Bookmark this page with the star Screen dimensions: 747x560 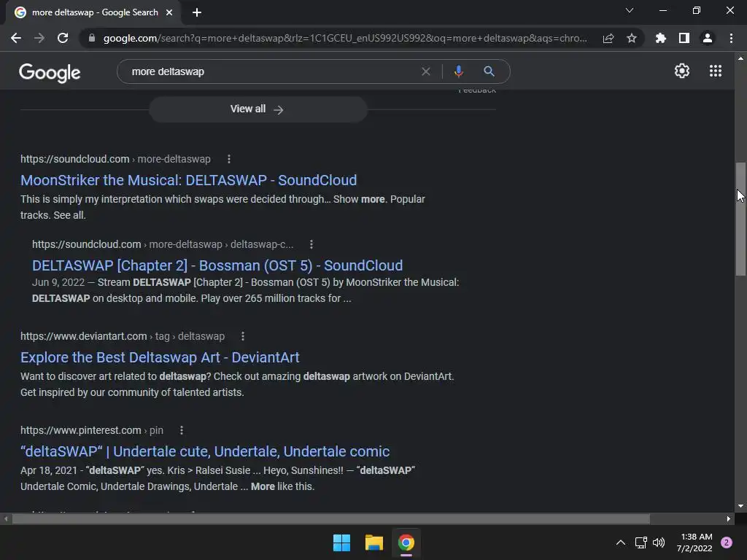pyautogui.click(x=632, y=38)
